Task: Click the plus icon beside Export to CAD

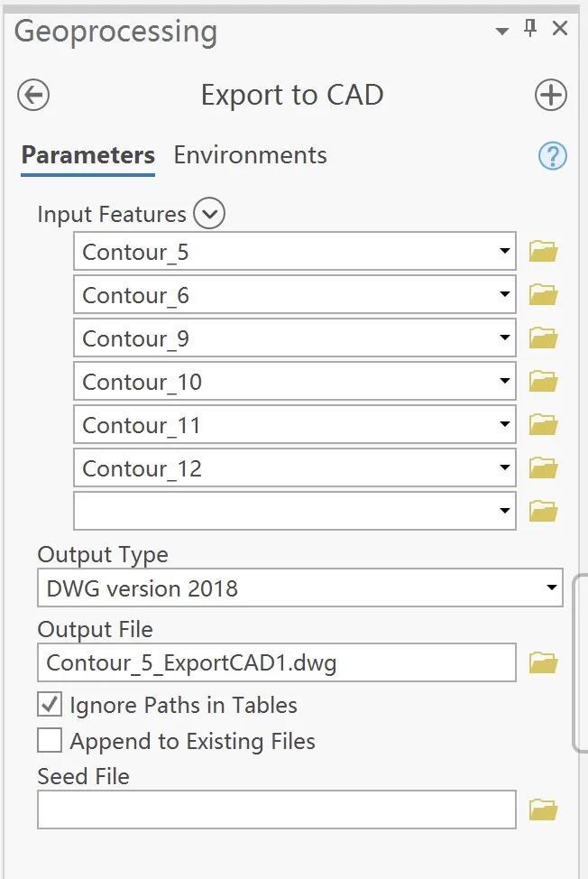Action: click(x=550, y=95)
